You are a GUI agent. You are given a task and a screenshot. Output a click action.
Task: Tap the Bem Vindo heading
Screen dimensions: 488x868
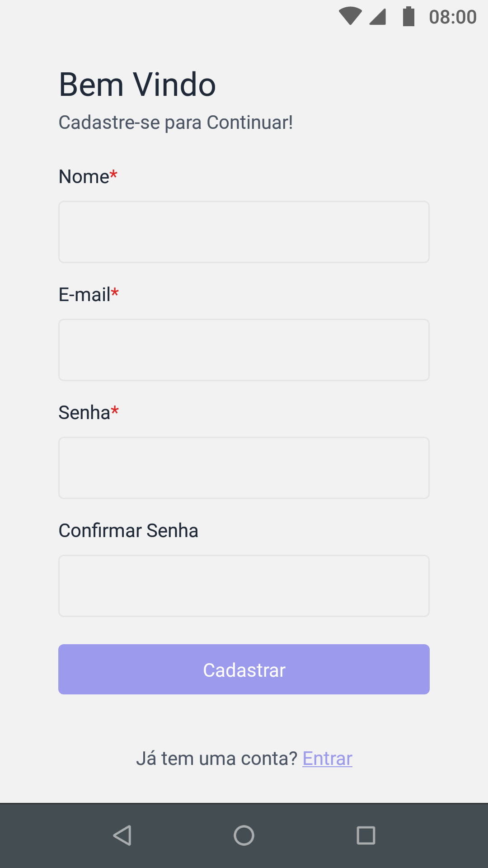point(137,85)
